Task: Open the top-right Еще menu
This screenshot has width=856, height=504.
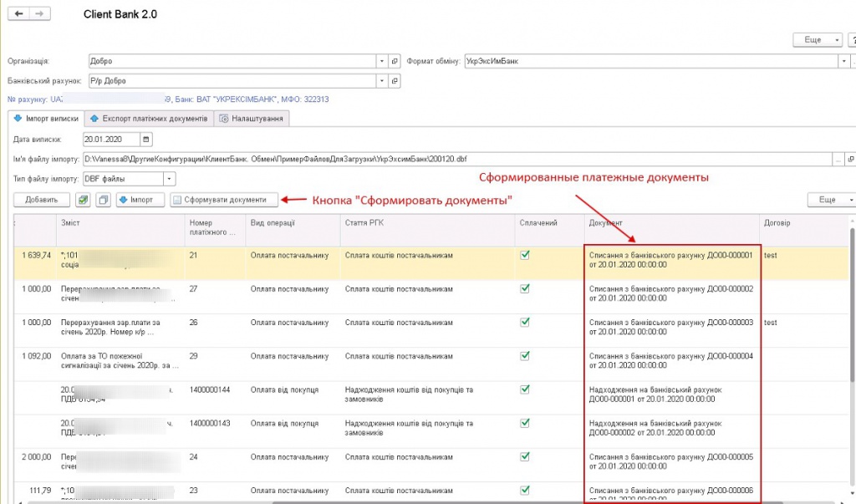Action: pos(818,40)
